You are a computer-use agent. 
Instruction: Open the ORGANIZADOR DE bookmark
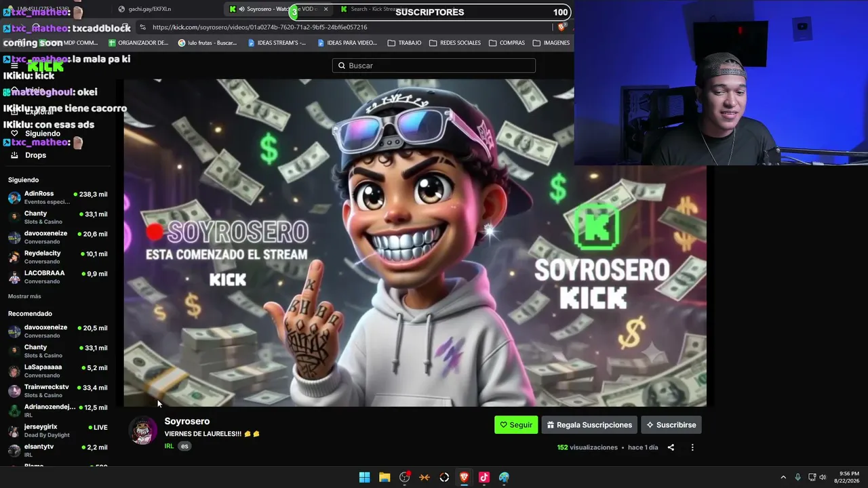click(x=138, y=43)
